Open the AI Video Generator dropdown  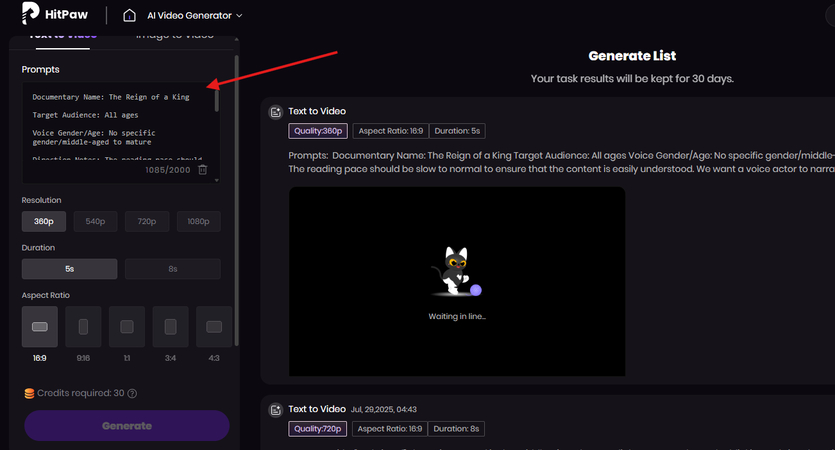[195, 15]
